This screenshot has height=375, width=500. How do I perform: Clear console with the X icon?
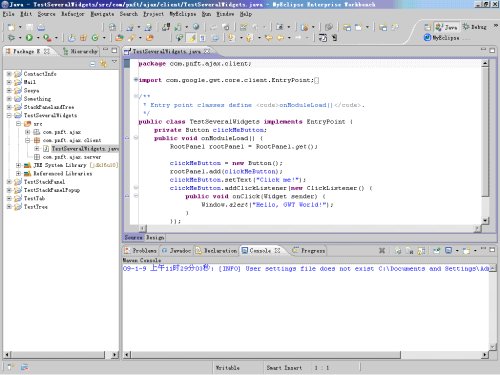(382, 250)
